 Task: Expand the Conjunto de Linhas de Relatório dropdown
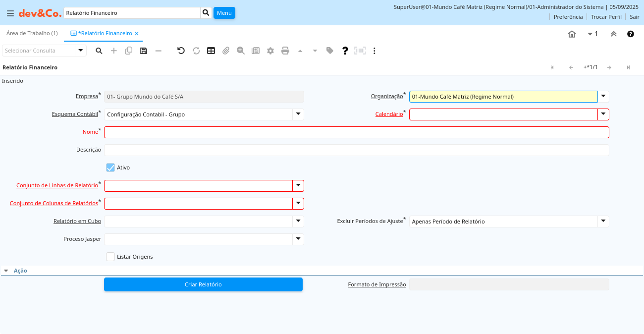[298, 186]
